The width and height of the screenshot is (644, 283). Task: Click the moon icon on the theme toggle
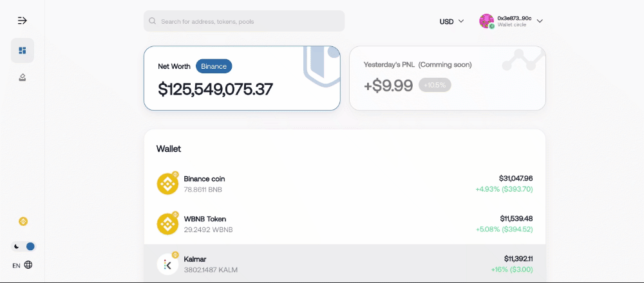(17, 246)
